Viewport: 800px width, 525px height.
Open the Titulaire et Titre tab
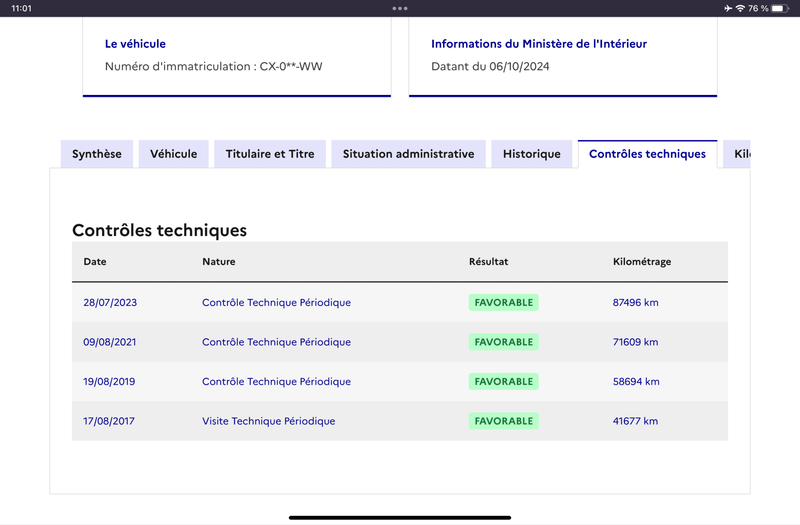coord(270,154)
